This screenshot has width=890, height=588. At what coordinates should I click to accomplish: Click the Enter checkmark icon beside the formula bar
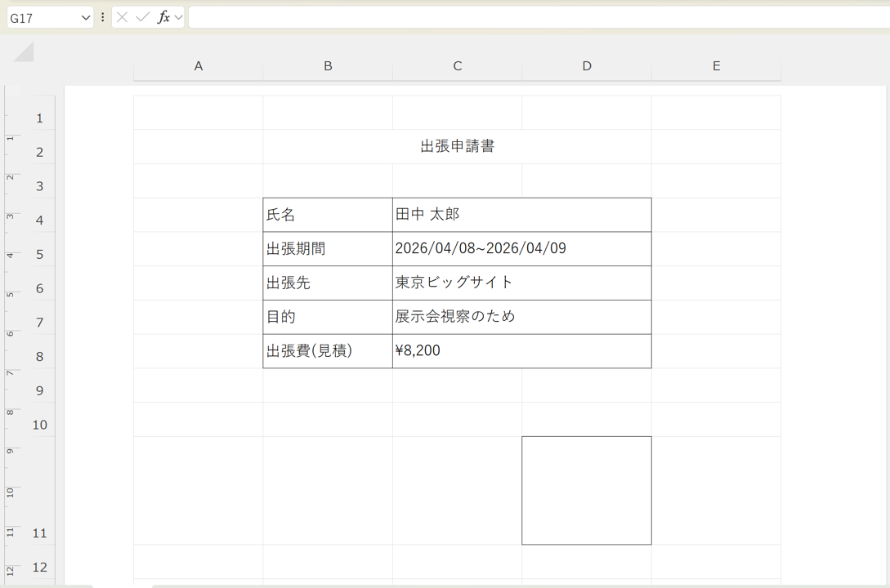coord(141,16)
